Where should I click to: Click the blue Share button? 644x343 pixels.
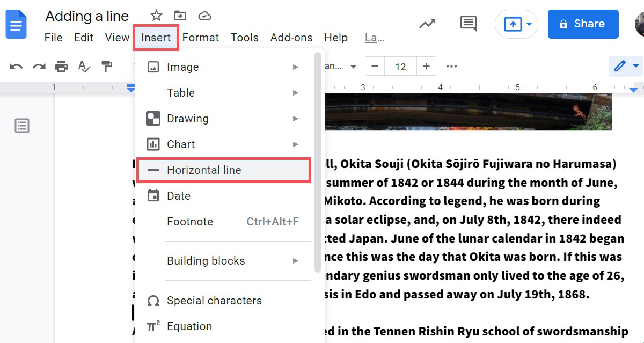(x=583, y=24)
